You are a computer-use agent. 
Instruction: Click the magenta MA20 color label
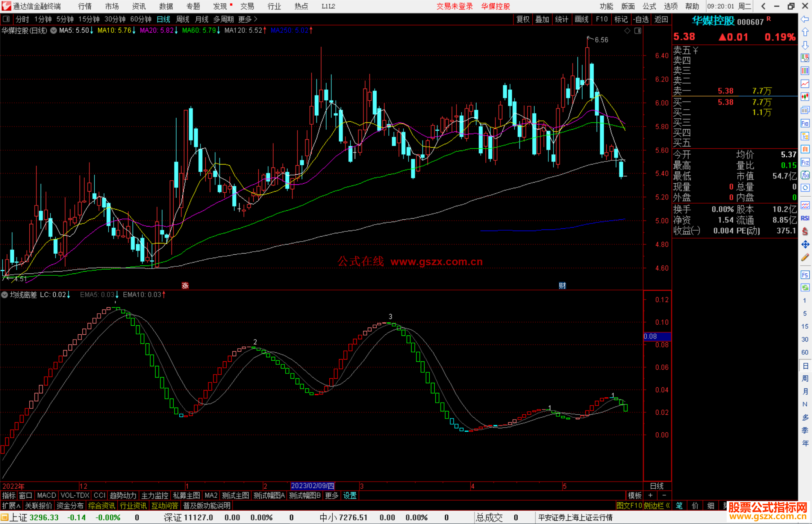(x=156, y=30)
